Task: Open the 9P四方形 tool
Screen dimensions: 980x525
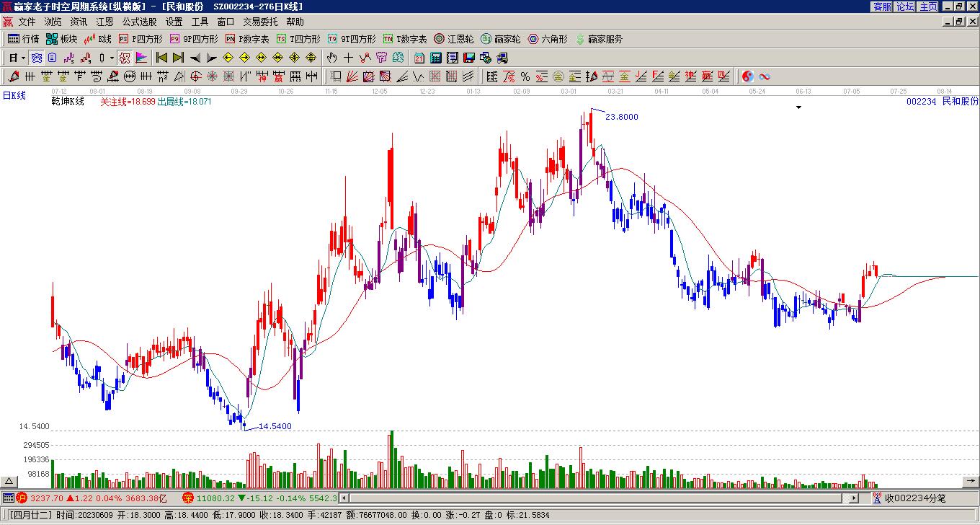Action: coord(194,39)
